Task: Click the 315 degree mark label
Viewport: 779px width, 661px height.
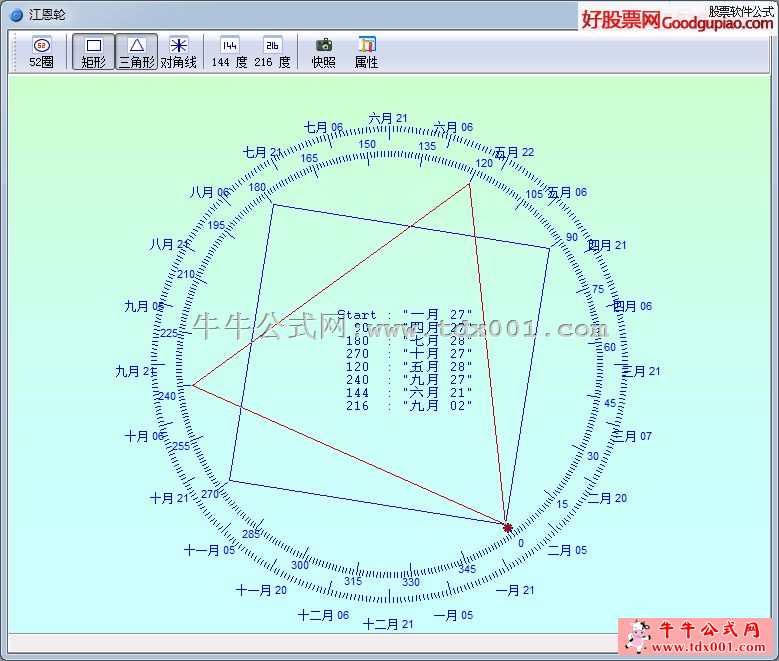Action: (353, 581)
